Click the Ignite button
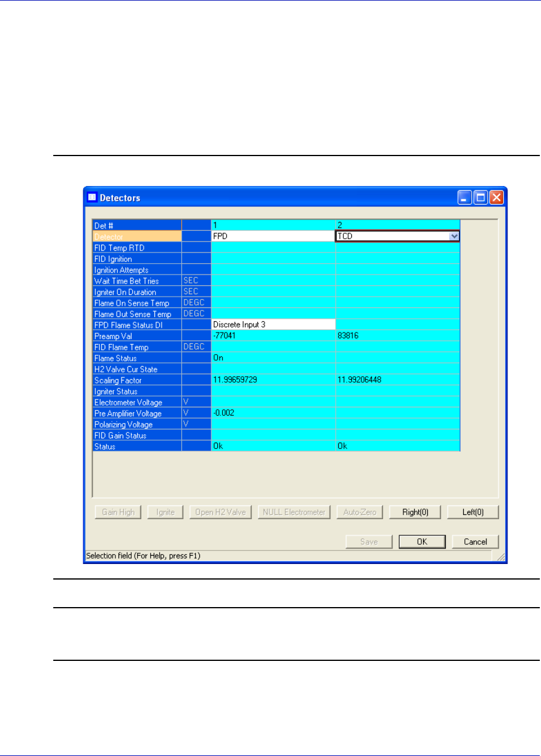 click(x=165, y=512)
